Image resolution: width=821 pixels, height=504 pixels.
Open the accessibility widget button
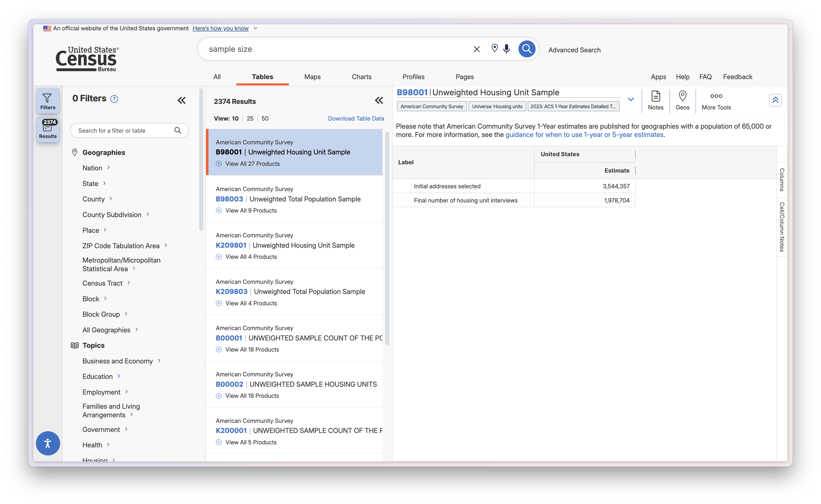tap(48, 443)
